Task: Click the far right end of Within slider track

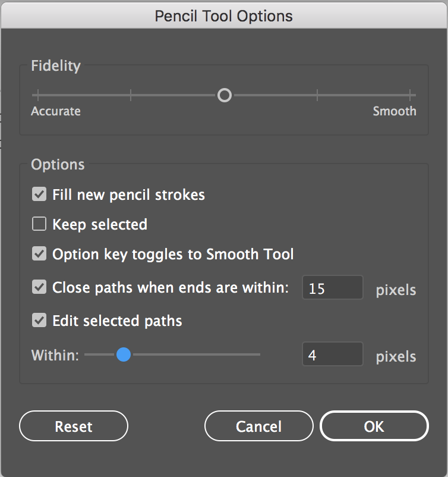Action: click(259, 354)
